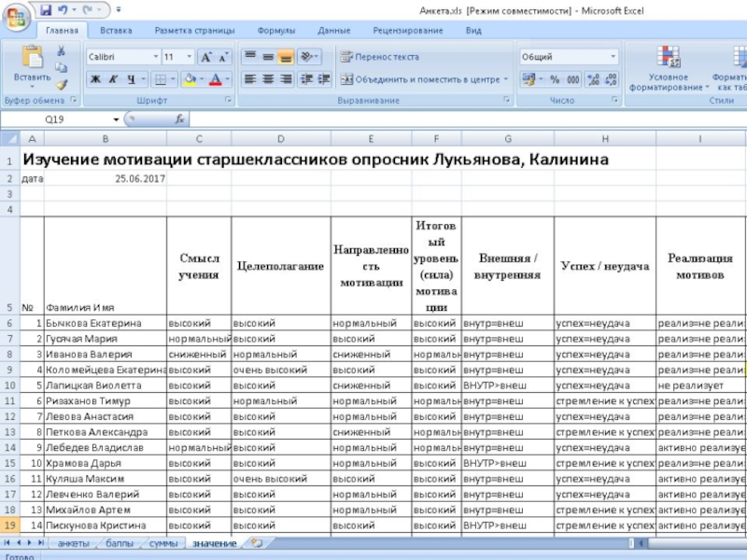This screenshot has height=560, width=747.
Task: Click the Cut scissors icon
Action: click(61, 50)
